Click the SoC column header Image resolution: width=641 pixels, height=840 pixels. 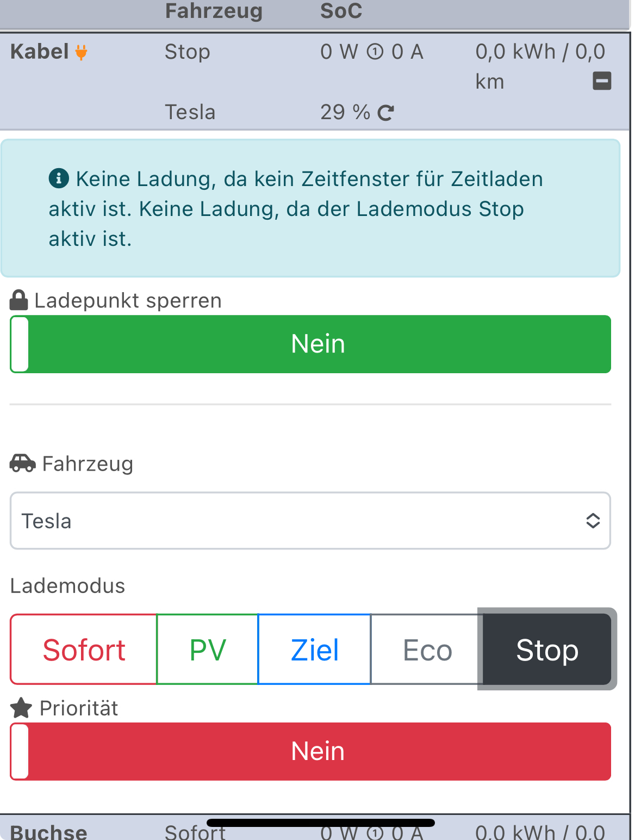click(x=341, y=11)
